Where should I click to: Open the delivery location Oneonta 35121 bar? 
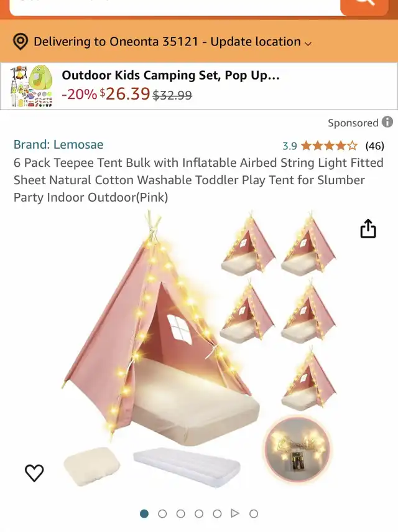coord(199,41)
